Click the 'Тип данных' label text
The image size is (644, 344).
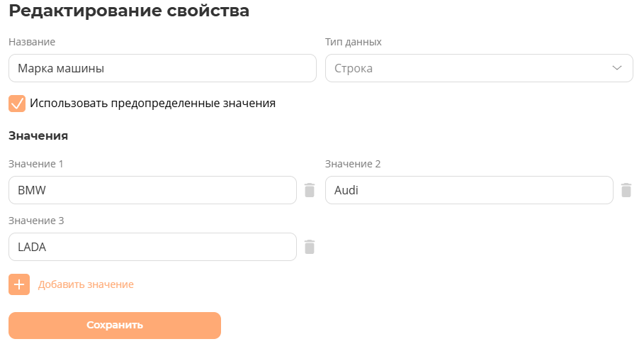coord(354,42)
